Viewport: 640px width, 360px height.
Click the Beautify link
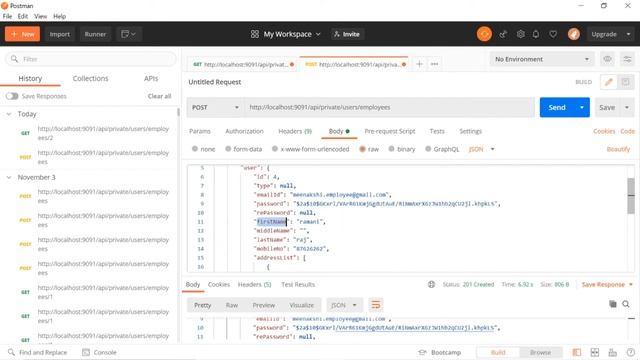point(618,149)
